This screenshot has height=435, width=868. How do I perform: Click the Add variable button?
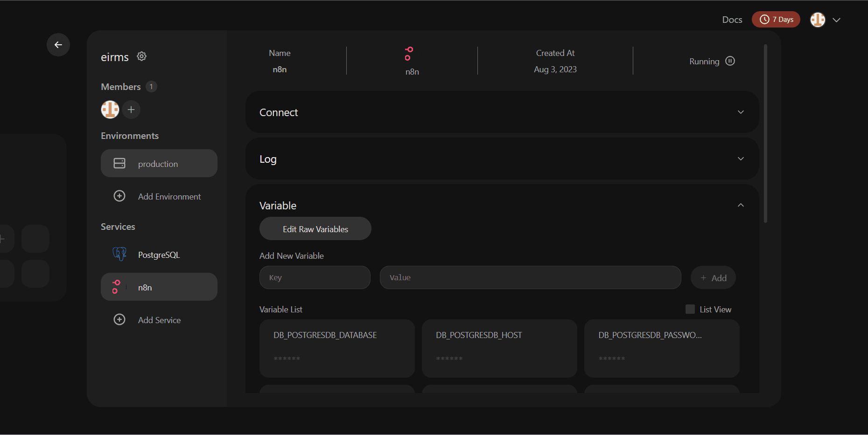(713, 278)
